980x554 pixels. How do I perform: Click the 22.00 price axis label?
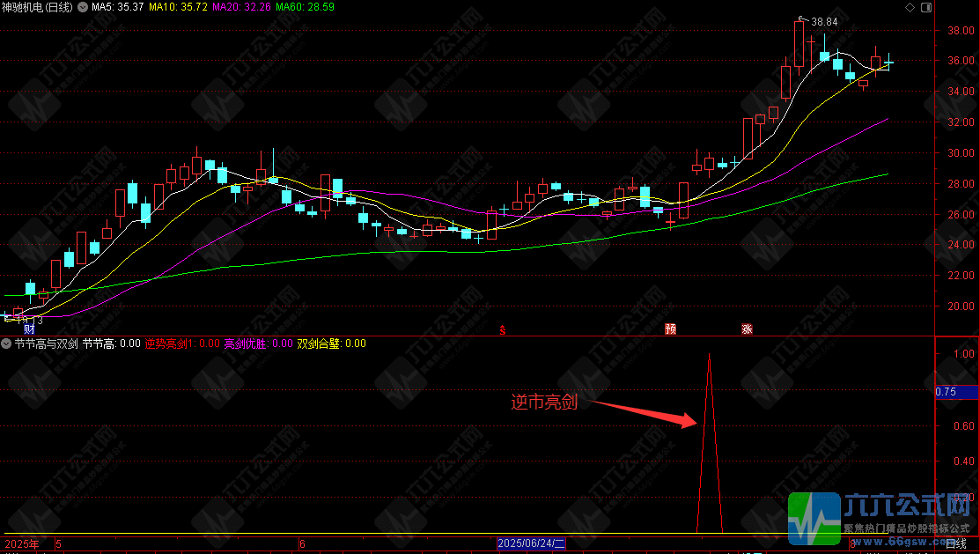[x=961, y=276]
